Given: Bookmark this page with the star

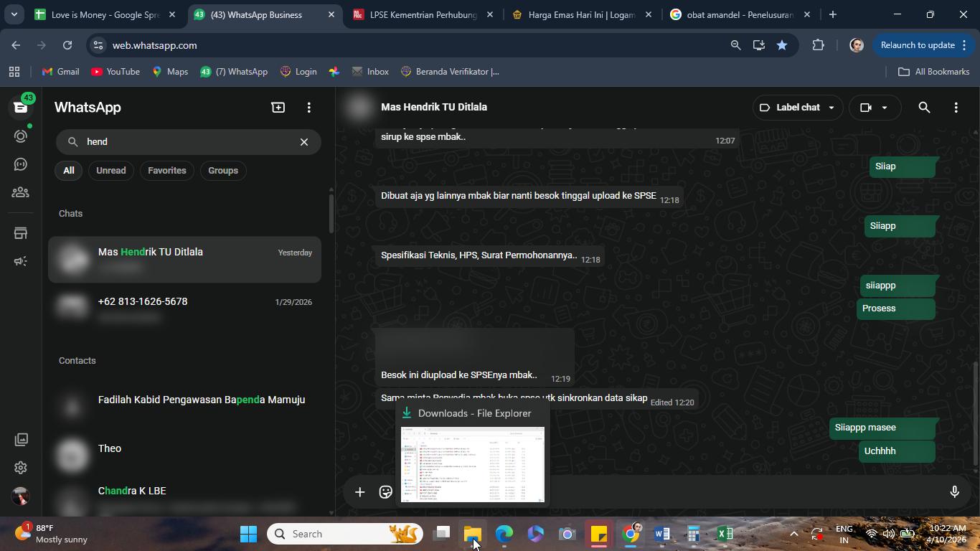Looking at the screenshot, I should (x=782, y=45).
